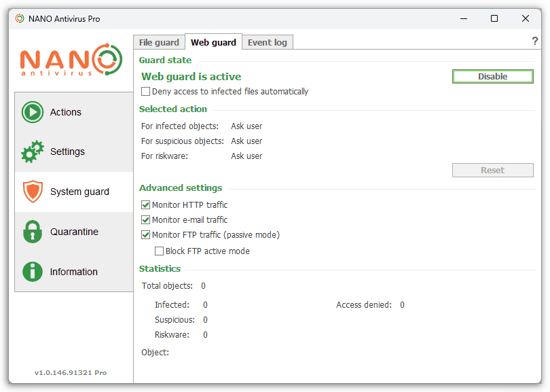Click the gears icon for Settings
550x392 pixels.
[33, 152]
